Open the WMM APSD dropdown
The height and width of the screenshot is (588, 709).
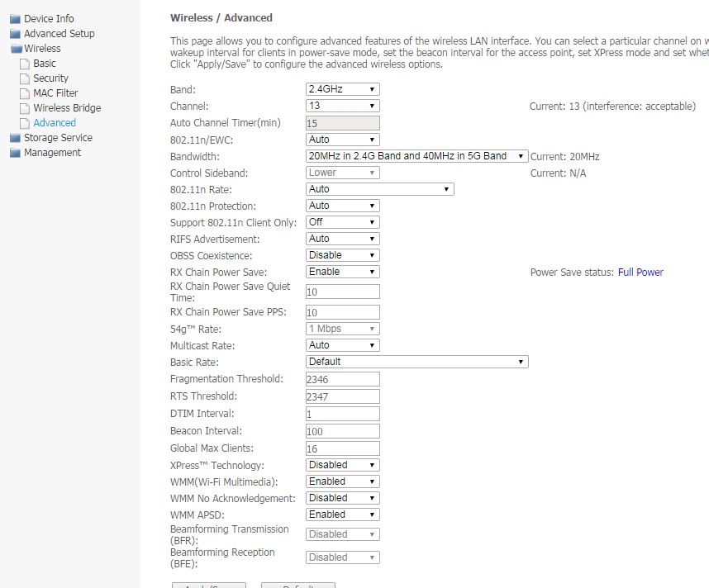[x=343, y=514]
